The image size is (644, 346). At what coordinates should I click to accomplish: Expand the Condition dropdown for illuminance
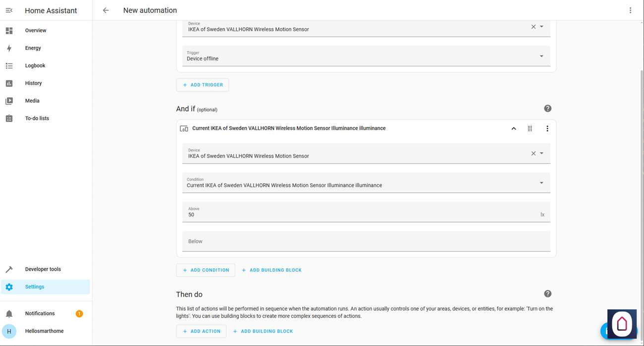(x=541, y=183)
